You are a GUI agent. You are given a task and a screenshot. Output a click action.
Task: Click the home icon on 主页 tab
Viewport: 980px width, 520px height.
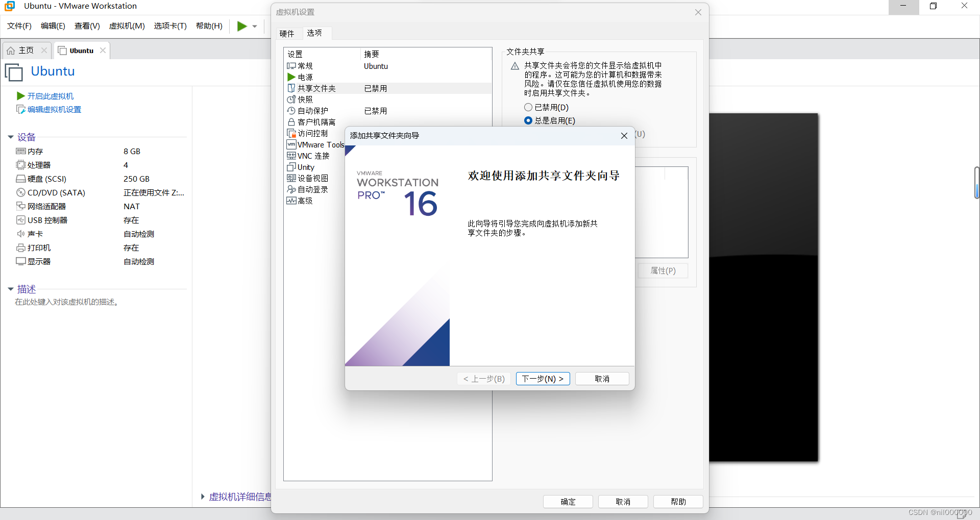pyautogui.click(x=11, y=51)
